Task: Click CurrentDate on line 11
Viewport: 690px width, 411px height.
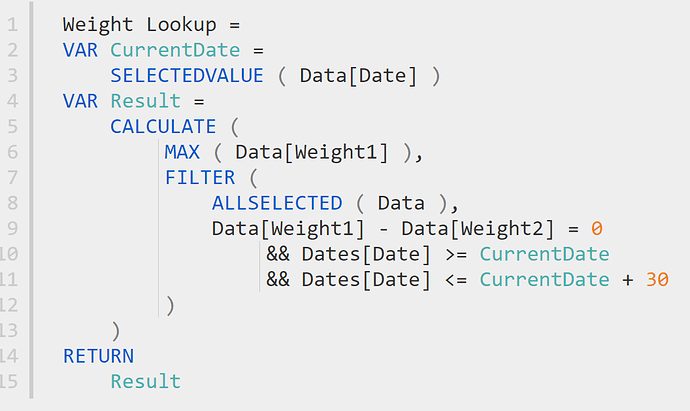Action: 544,280
